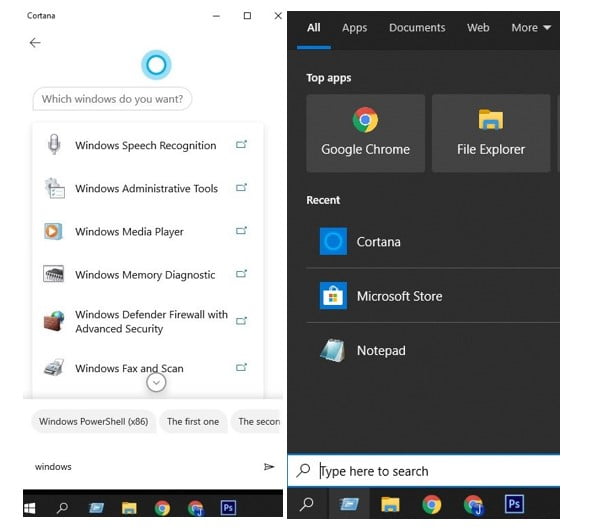The height and width of the screenshot is (532, 589).
Task: Switch to the Web search tab
Action: coord(478,28)
